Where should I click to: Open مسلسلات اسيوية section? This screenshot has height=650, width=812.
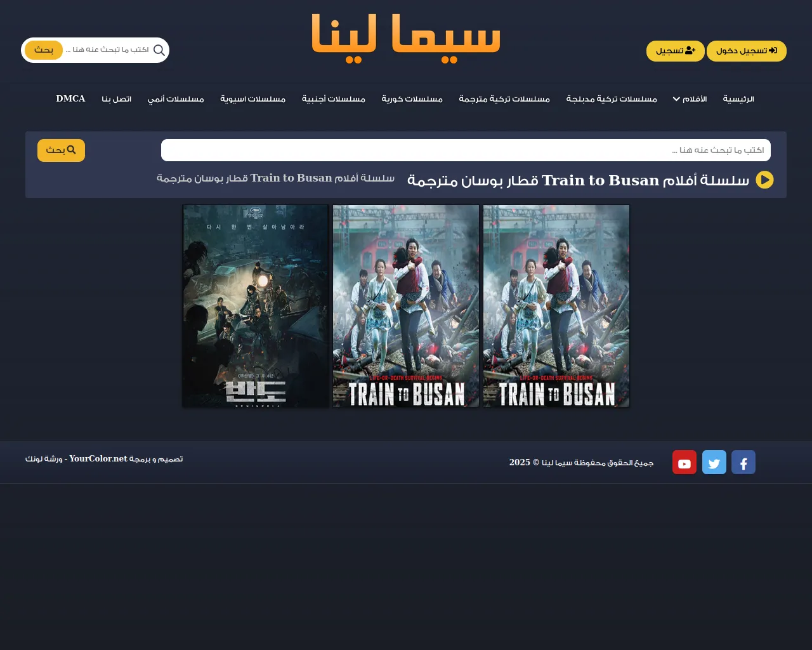(253, 99)
